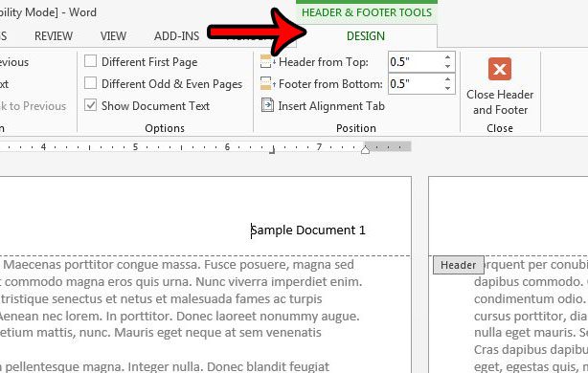The image size is (588, 373).
Task: Decrease Footer from Bottom value with down arrow
Action: click(448, 88)
